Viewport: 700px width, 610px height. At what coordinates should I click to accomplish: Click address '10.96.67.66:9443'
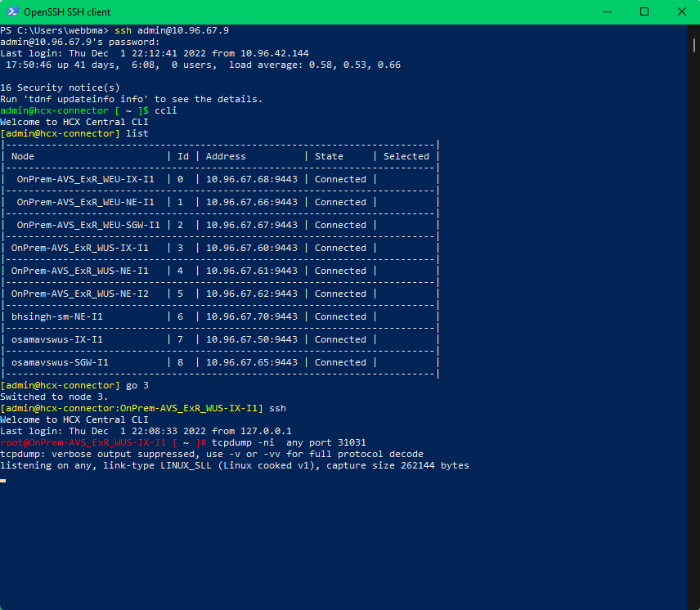tap(252, 202)
